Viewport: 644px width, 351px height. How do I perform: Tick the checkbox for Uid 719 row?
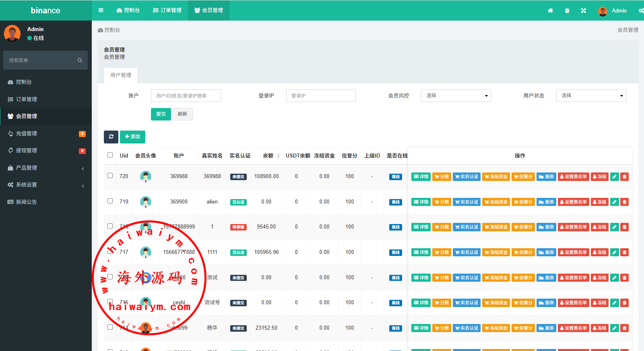click(x=110, y=201)
